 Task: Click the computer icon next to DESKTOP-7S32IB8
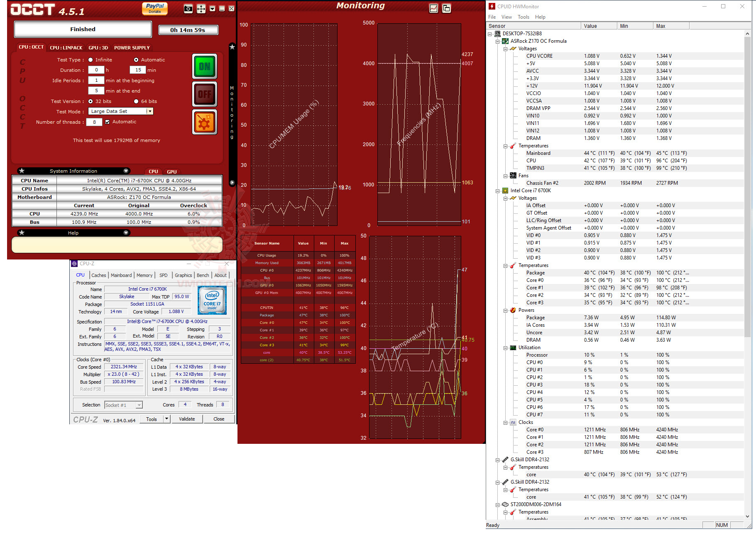(497, 34)
